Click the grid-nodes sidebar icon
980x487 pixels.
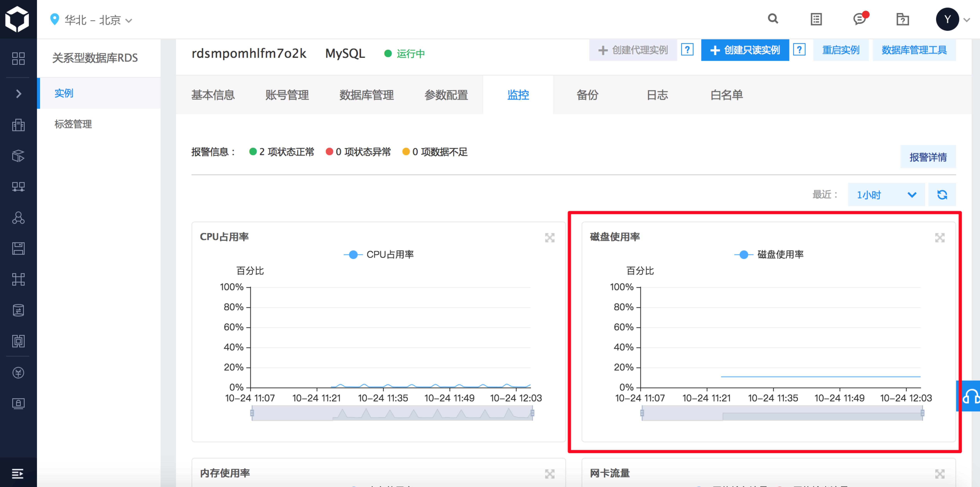pos(18,279)
